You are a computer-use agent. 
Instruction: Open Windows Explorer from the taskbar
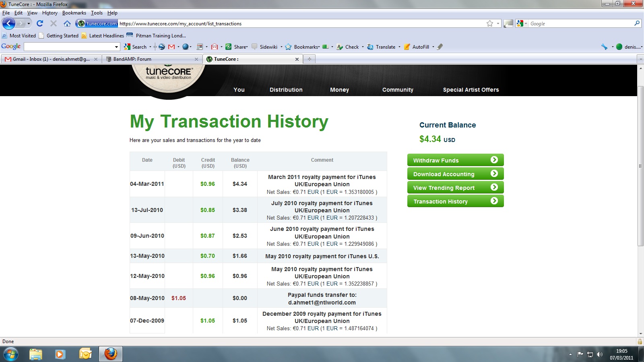point(36,354)
